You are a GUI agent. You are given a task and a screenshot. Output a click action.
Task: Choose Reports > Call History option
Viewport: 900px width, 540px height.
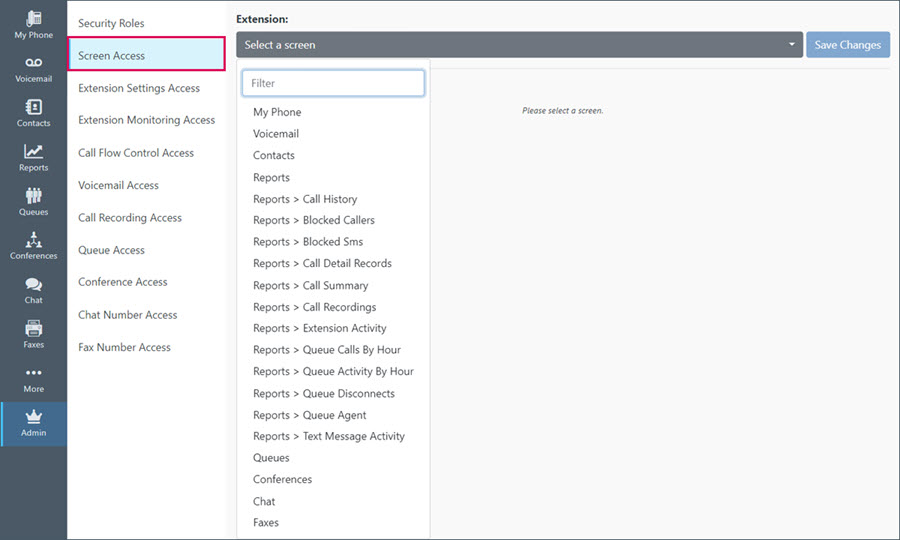point(305,199)
